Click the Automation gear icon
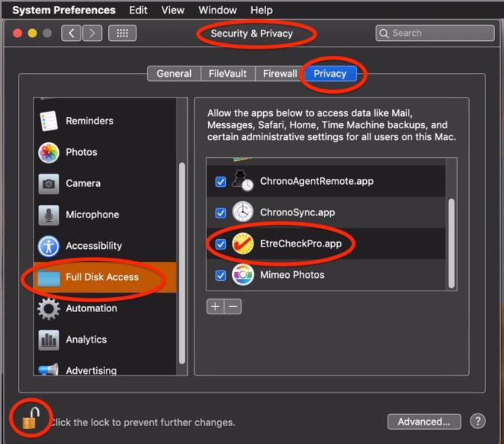The image size is (504, 444). click(x=48, y=308)
